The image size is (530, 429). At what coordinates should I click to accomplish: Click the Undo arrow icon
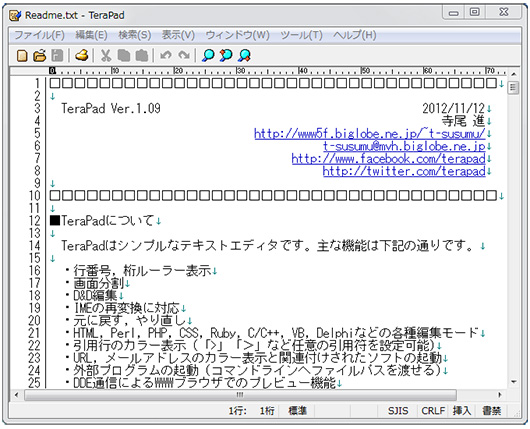(166, 55)
